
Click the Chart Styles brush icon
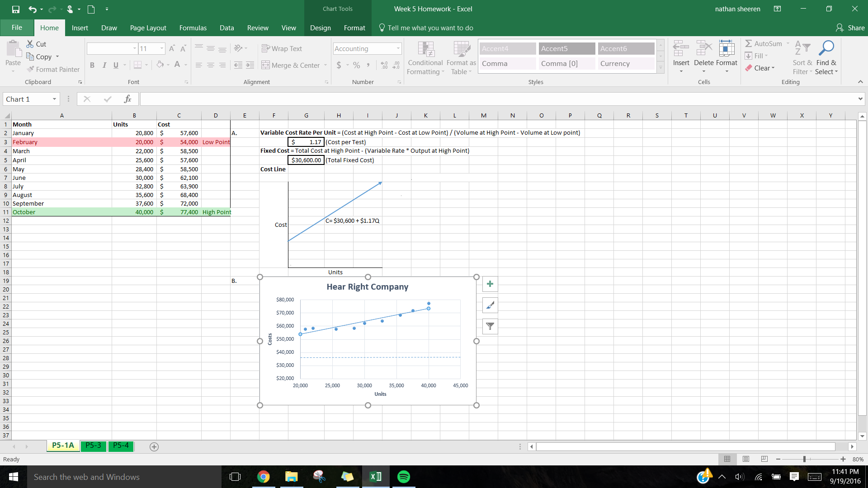pos(490,305)
